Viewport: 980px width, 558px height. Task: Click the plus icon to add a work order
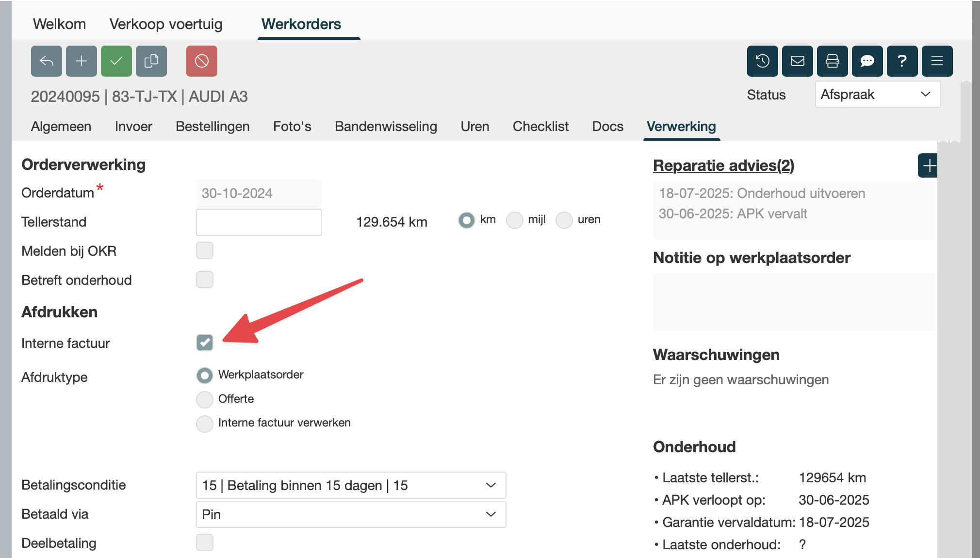(x=82, y=61)
